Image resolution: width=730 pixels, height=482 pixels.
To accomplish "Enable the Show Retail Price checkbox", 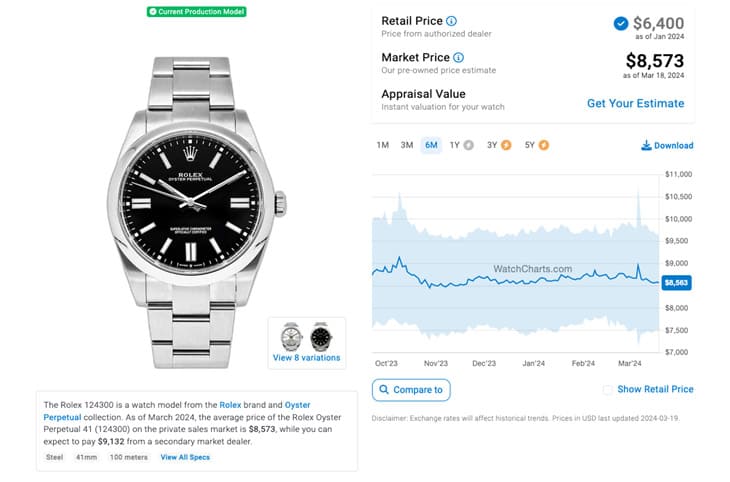I will [x=607, y=390].
